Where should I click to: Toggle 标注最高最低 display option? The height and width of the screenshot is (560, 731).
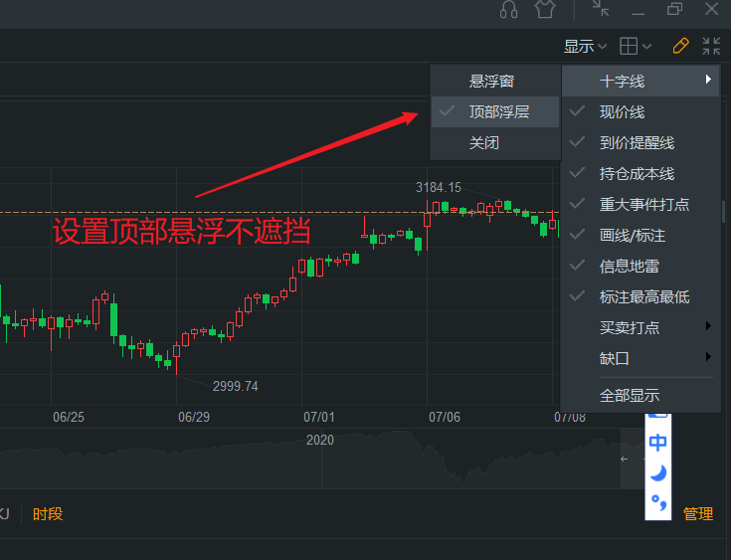tap(640, 296)
